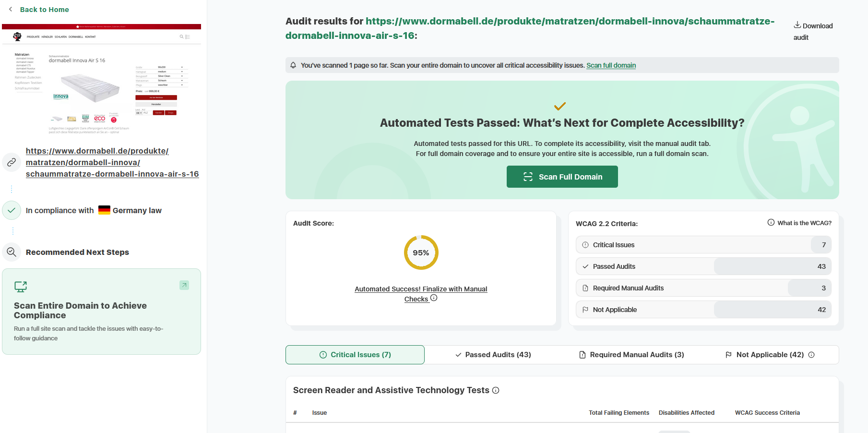Screen dimensions: 868x433
Task: Expand the Critical Issues criteria row
Action: (x=703, y=245)
